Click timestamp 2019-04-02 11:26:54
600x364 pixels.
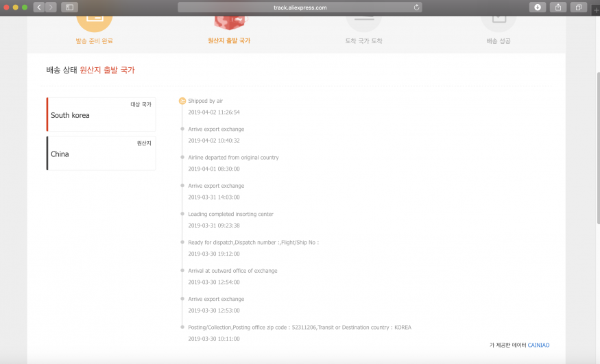click(x=214, y=112)
